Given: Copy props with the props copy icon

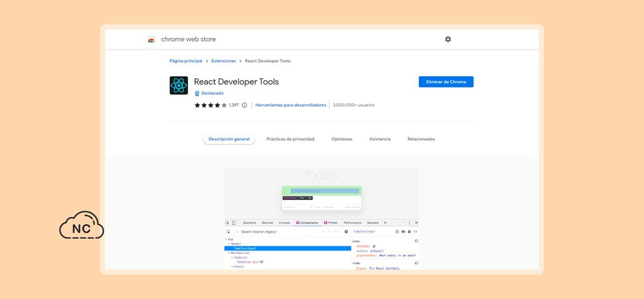Looking at the screenshot, I should click(416, 241).
